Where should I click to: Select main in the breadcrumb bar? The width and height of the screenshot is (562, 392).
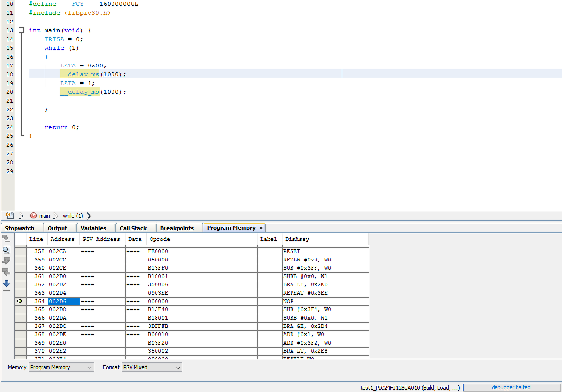tap(45, 216)
